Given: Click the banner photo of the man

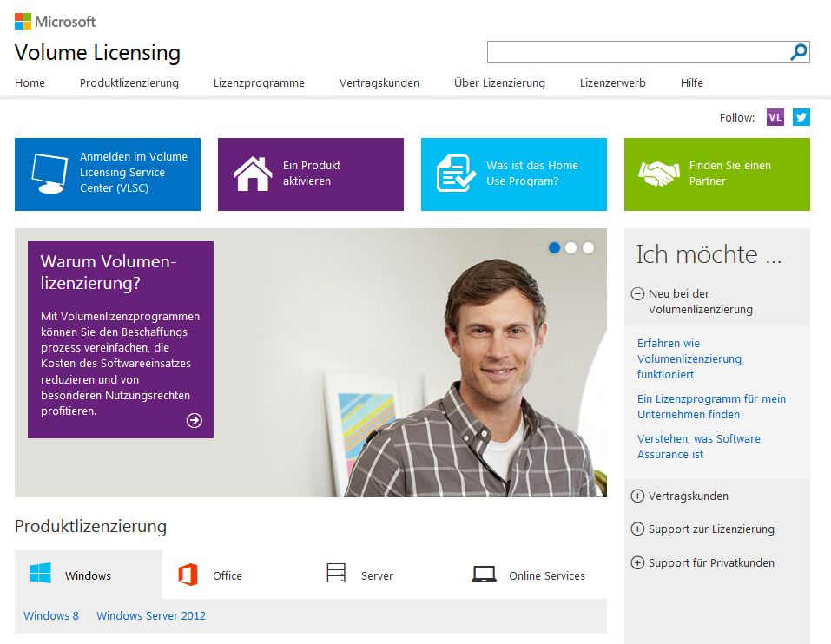Looking at the screenshot, I should coord(472,377).
